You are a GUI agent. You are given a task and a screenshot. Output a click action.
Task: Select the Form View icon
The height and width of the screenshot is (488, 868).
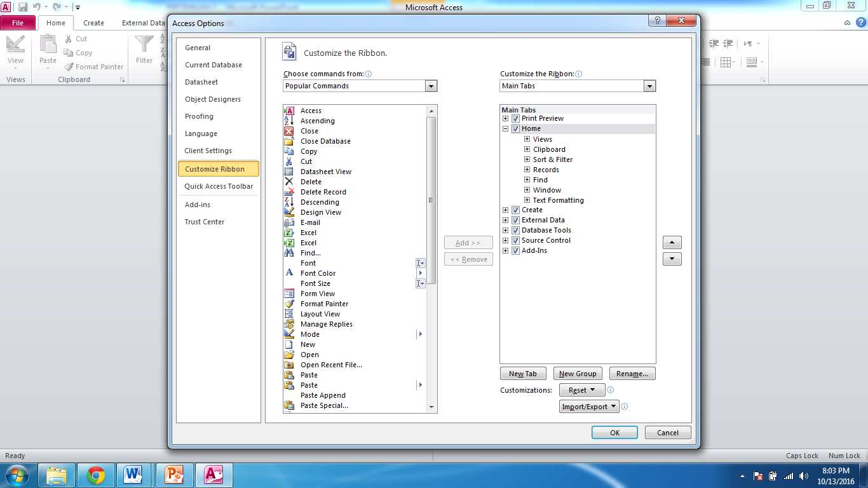(289, 294)
